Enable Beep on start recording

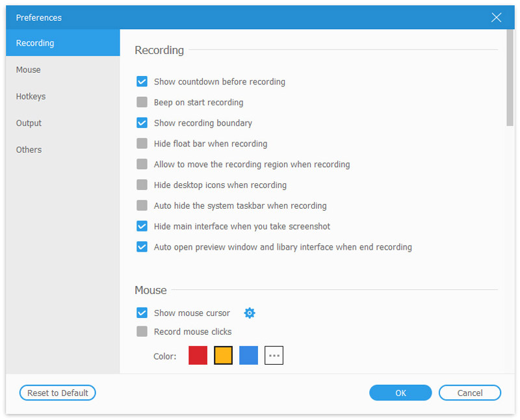[x=142, y=103]
